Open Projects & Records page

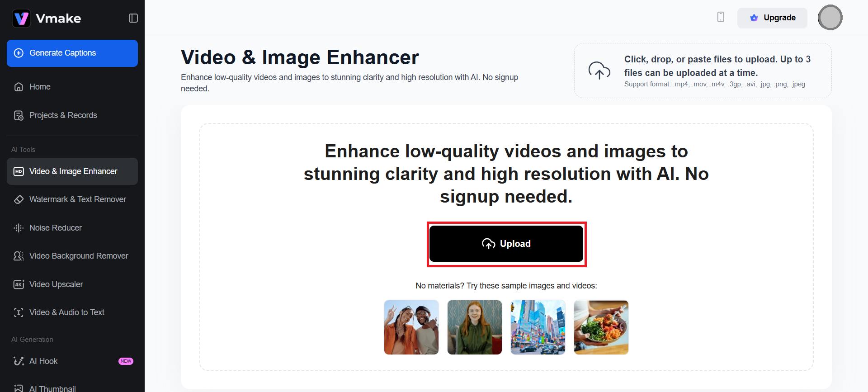point(63,115)
